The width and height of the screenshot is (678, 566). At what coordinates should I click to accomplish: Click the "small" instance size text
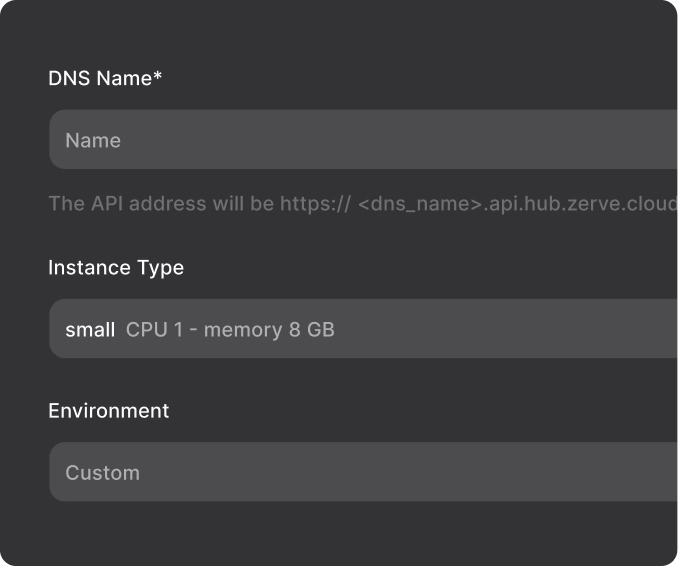(90, 330)
